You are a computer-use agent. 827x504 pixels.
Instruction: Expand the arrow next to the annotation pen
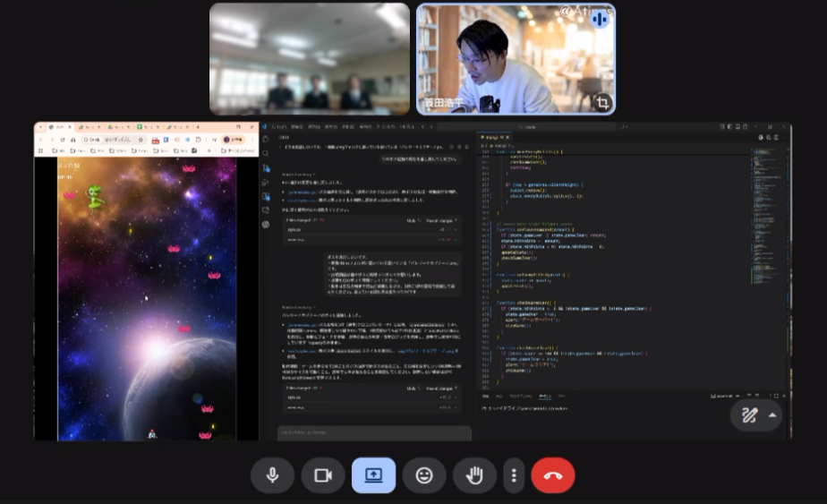(772, 414)
